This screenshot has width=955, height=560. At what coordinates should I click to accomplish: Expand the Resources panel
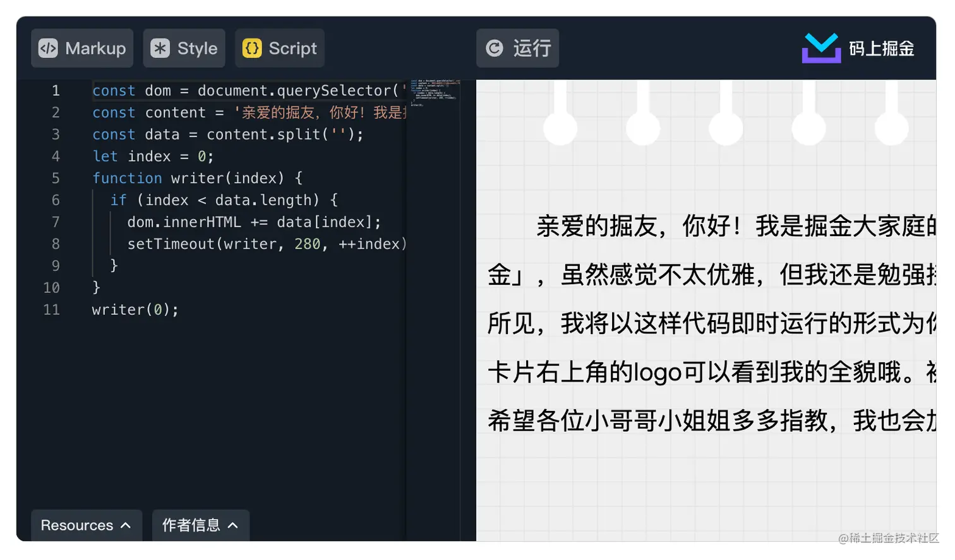87,525
